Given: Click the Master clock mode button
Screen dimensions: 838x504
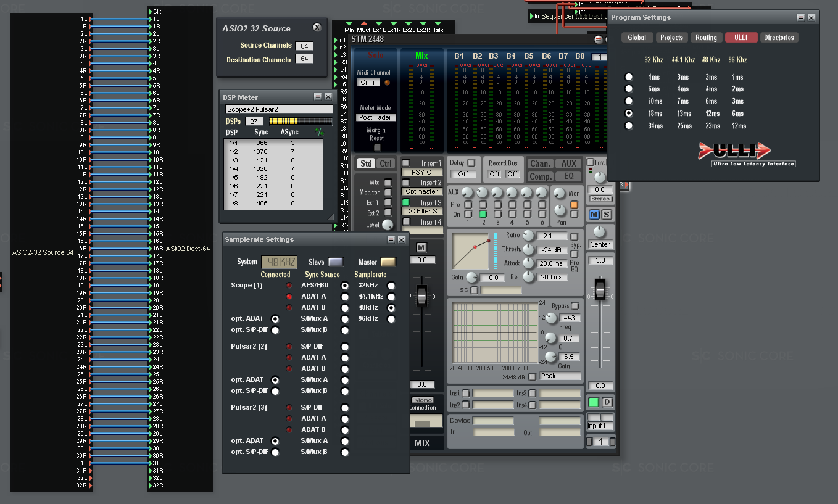Looking at the screenshot, I should pyautogui.click(x=388, y=262).
